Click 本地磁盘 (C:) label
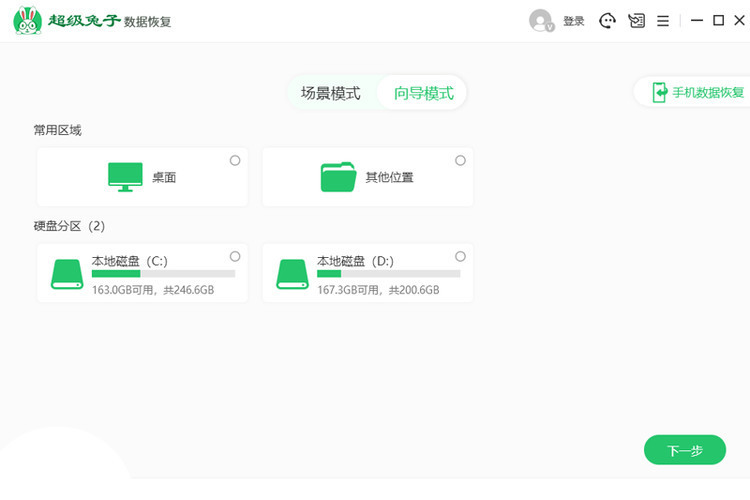The width and height of the screenshot is (750, 500). click(130, 261)
